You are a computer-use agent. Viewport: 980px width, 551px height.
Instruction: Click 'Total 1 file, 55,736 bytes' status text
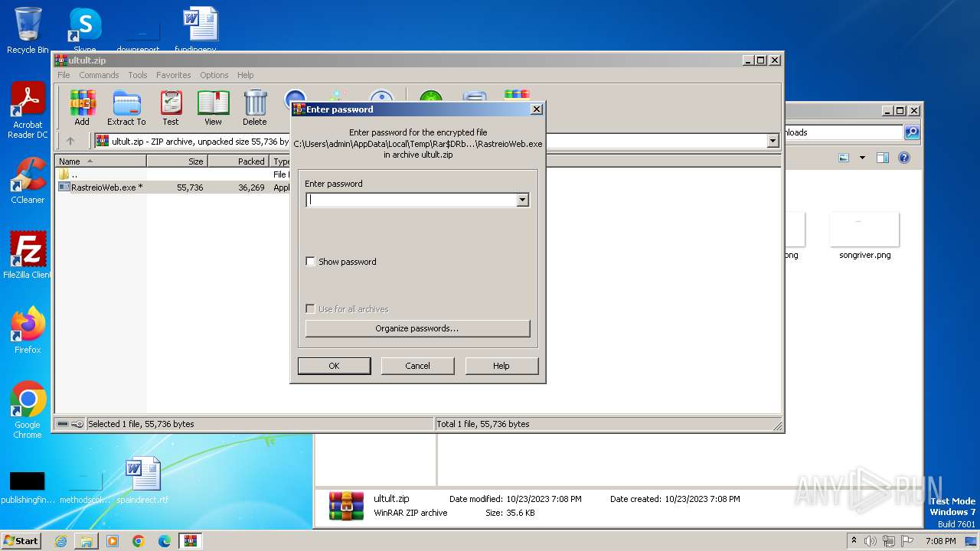point(482,424)
